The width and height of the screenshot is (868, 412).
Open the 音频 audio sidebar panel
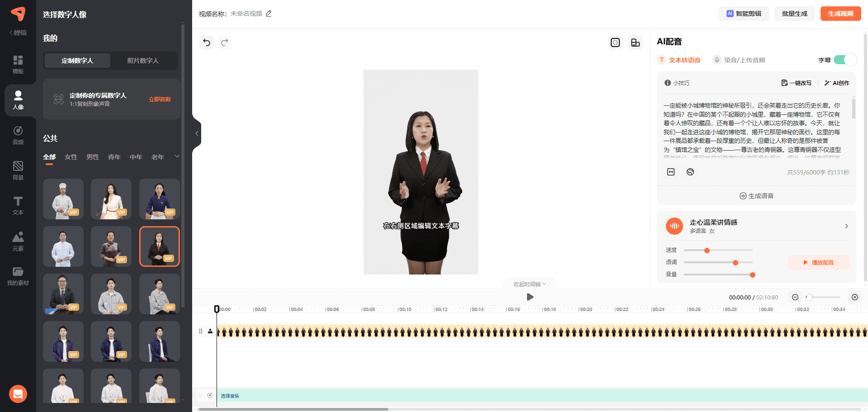pyautogui.click(x=18, y=135)
